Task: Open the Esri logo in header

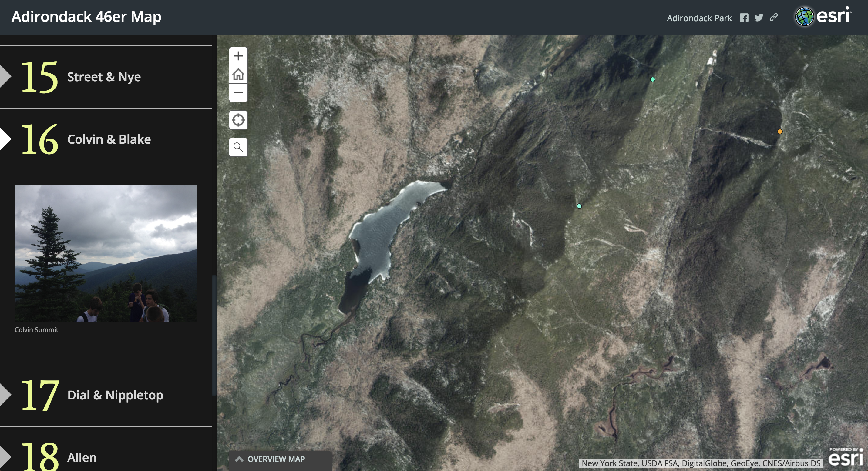Action: [x=823, y=16]
